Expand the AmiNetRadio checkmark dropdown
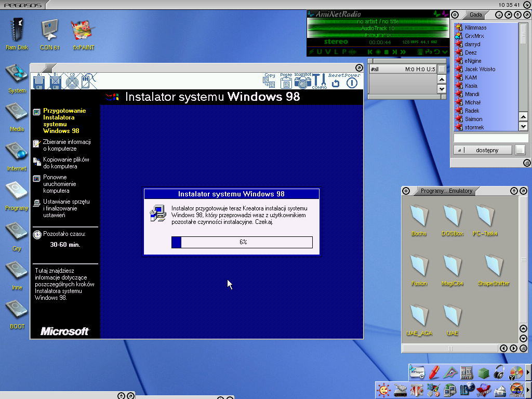This screenshot has width=532, height=399. (445, 52)
